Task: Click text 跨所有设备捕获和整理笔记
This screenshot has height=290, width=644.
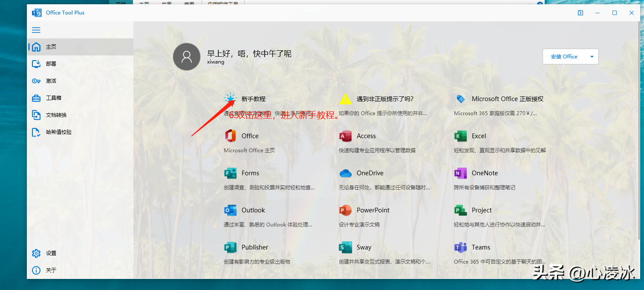Action: click(x=485, y=188)
